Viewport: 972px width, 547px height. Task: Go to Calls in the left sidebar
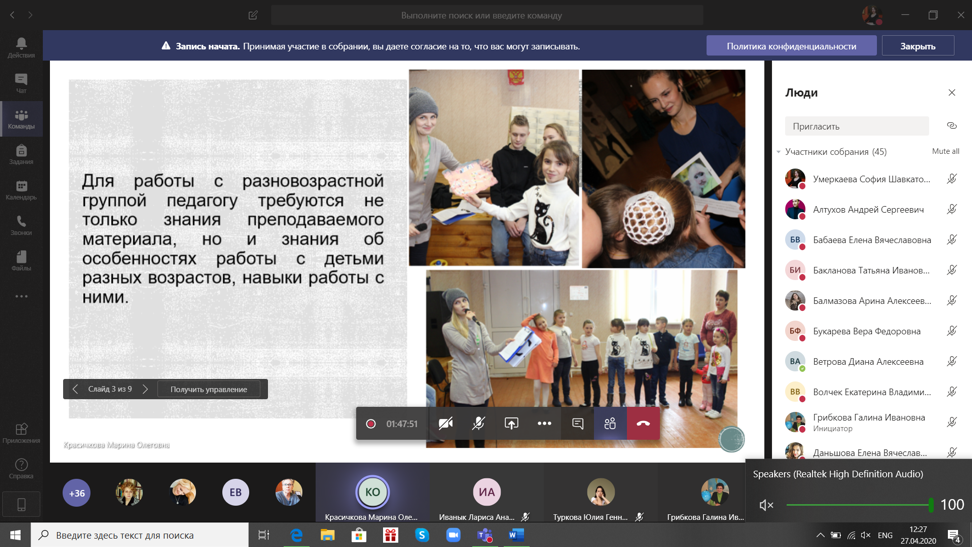point(21,225)
